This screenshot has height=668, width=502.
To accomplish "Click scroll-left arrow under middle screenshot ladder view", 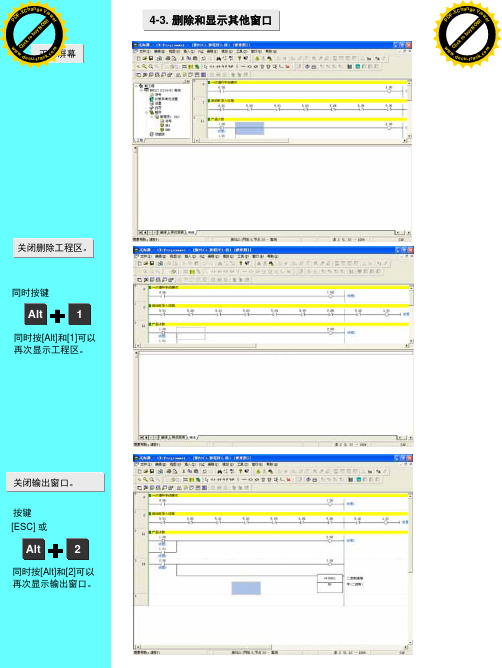I will 138,346.
